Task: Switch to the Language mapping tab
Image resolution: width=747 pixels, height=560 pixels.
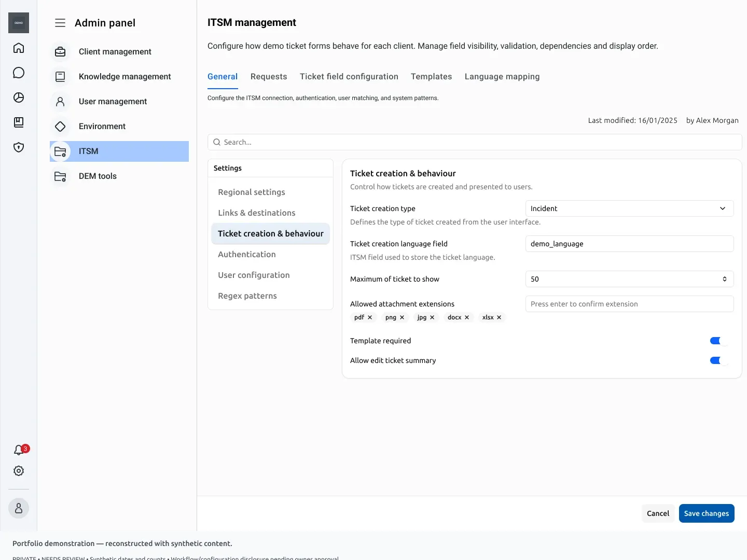Action: click(502, 77)
